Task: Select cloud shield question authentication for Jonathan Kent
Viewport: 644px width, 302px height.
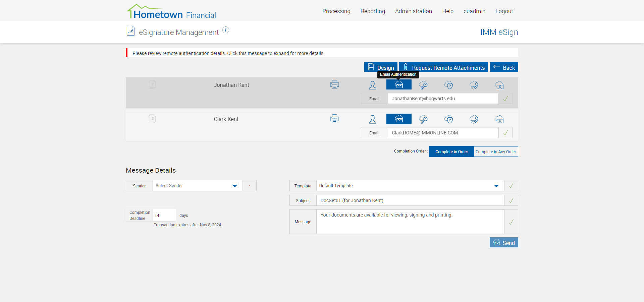Action: [449, 85]
